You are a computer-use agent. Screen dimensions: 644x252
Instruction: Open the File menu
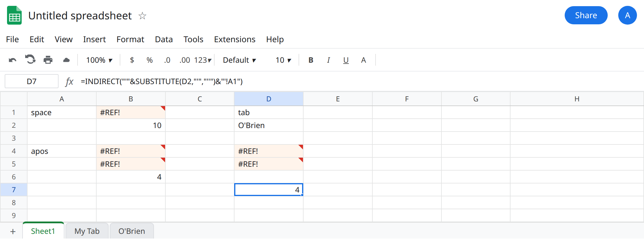[12, 39]
